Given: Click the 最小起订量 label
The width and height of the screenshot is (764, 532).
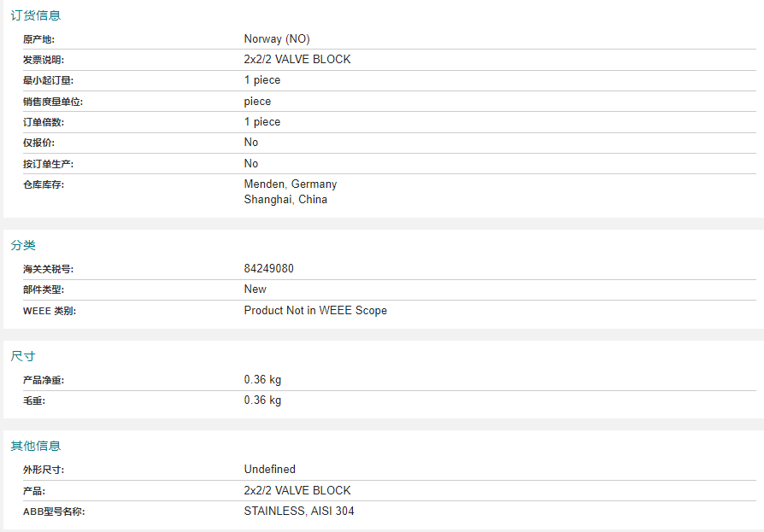Looking at the screenshot, I should [48, 80].
